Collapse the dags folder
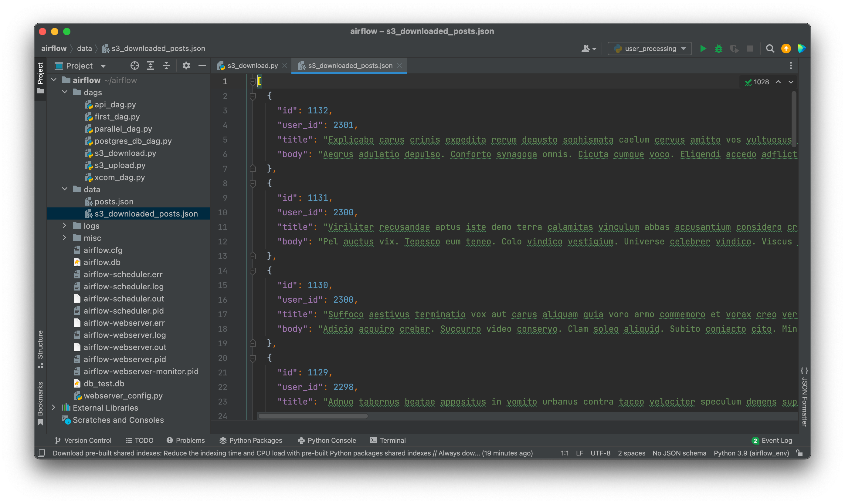The width and height of the screenshot is (845, 504). 65,92
